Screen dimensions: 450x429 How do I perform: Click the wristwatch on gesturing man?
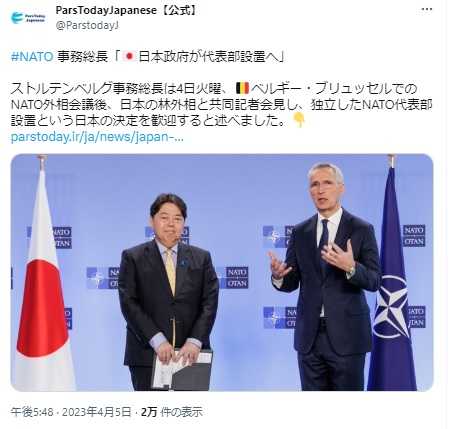pos(351,272)
